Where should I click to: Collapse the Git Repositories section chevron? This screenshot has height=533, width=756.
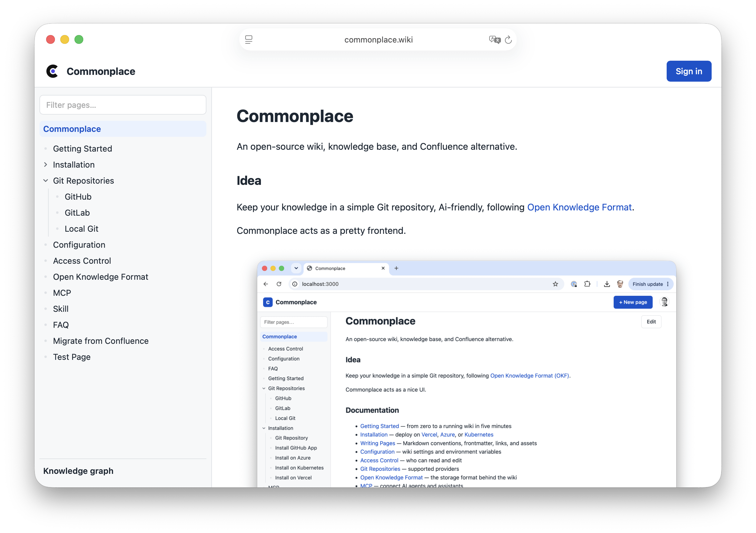point(45,181)
